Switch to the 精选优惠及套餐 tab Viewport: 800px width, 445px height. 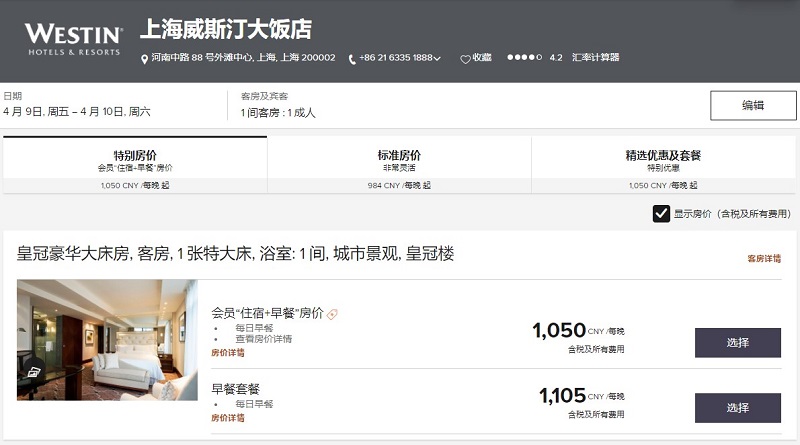pyautogui.click(x=663, y=165)
